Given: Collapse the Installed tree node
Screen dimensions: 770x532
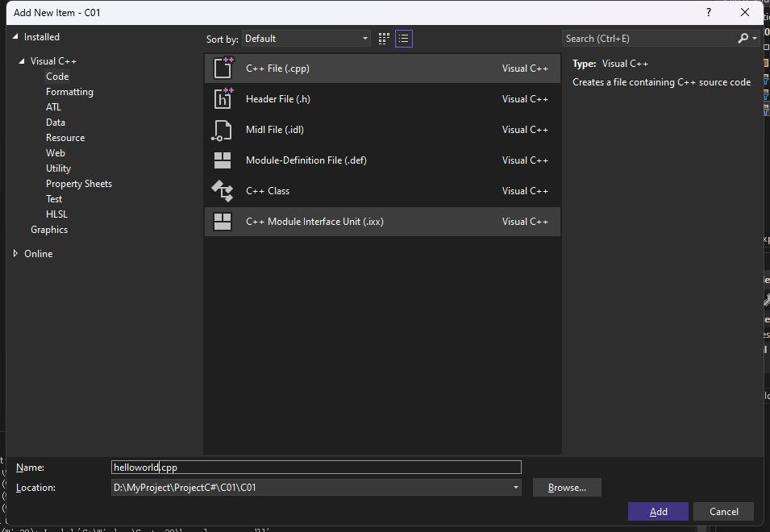Looking at the screenshot, I should (x=16, y=37).
